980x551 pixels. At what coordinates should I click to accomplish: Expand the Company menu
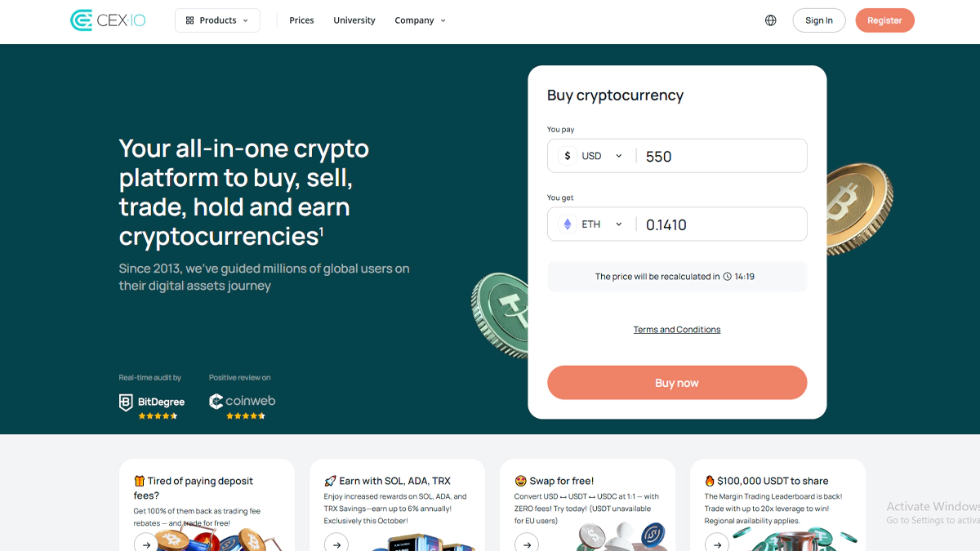pyautogui.click(x=420, y=20)
